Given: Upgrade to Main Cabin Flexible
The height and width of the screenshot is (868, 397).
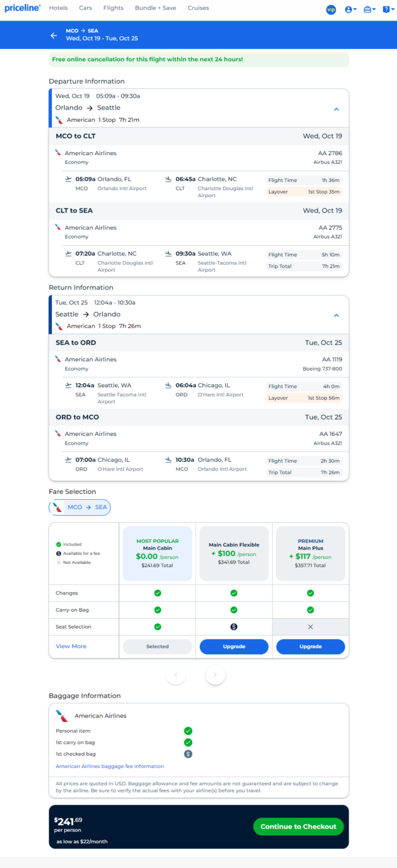Looking at the screenshot, I should (233, 647).
